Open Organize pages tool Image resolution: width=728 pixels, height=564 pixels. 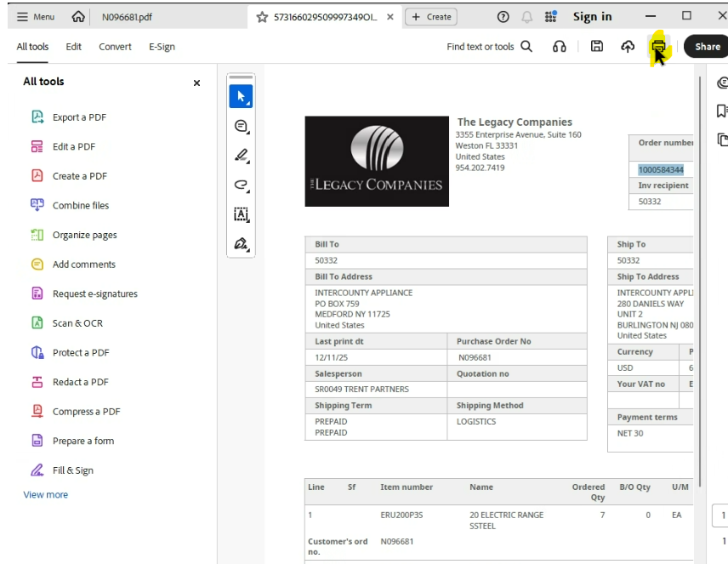(74, 235)
